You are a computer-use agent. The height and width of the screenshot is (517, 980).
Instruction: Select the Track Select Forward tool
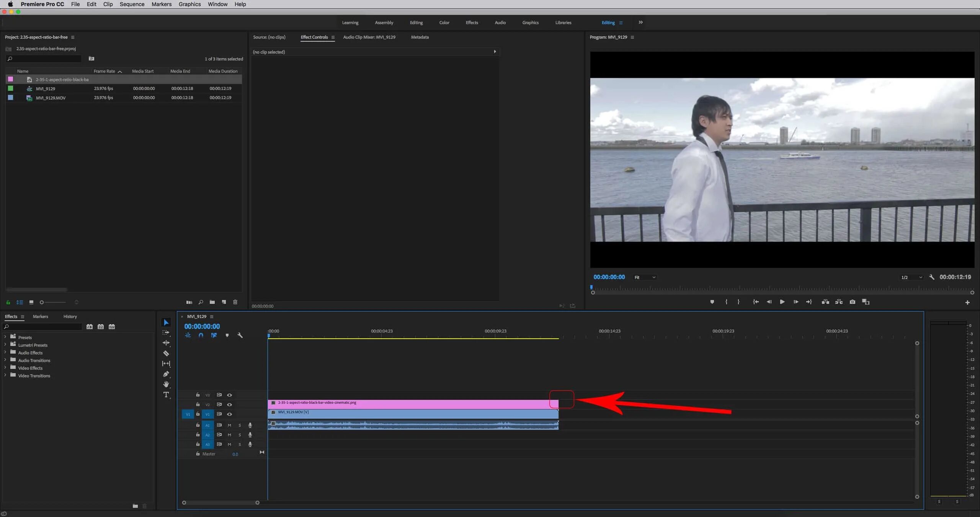pos(167,333)
